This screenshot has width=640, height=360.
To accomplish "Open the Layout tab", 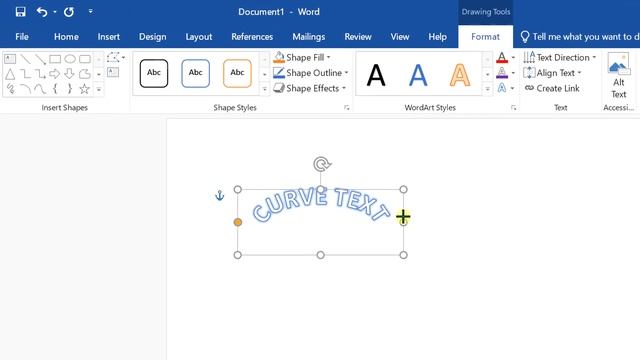I will [x=199, y=37].
